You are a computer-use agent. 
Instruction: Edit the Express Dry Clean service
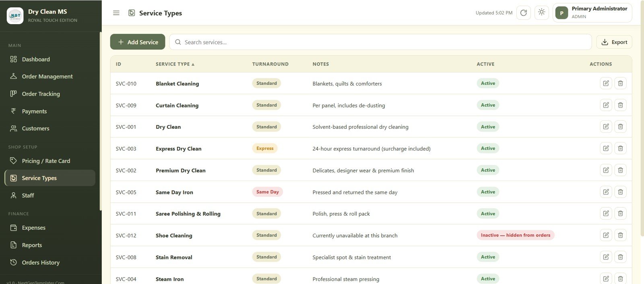click(x=606, y=148)
